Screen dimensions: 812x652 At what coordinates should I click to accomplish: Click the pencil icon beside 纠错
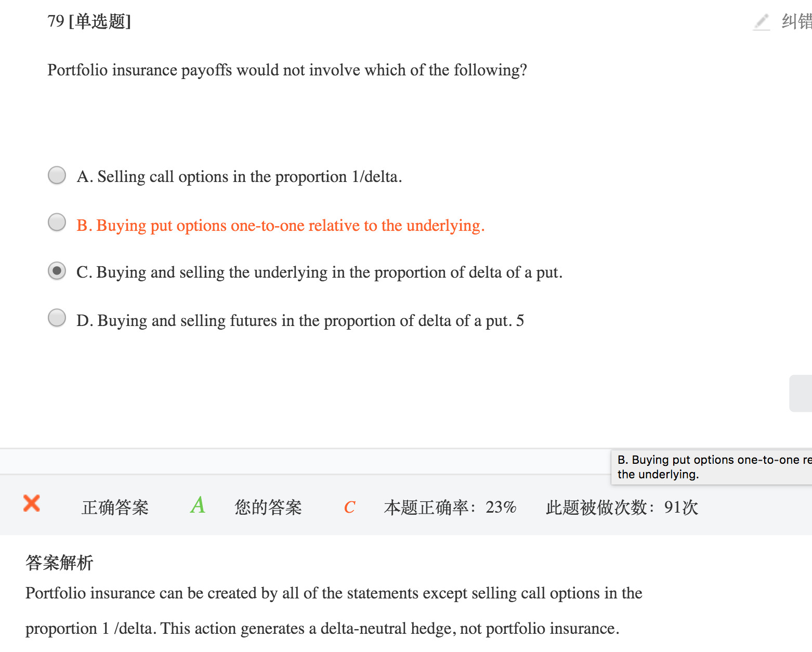coord(762,22)
